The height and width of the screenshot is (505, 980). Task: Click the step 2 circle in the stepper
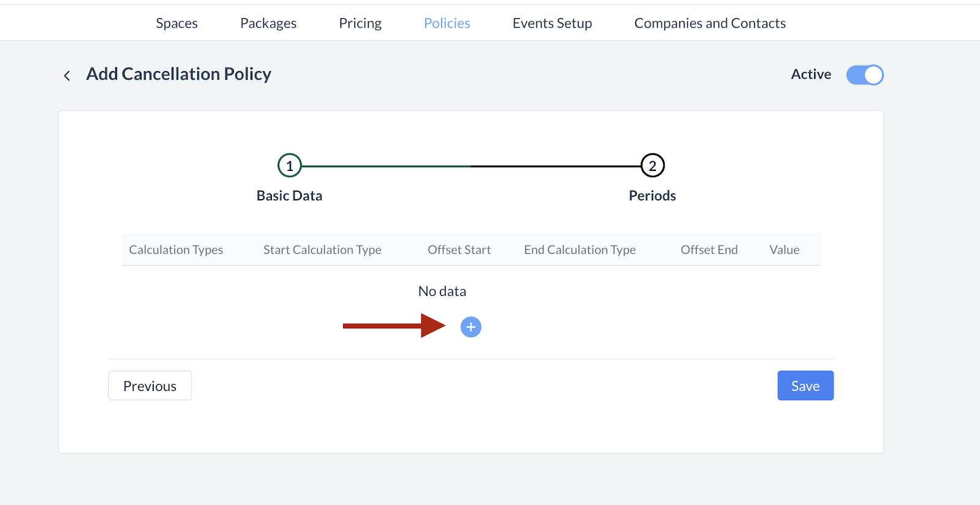652,165
